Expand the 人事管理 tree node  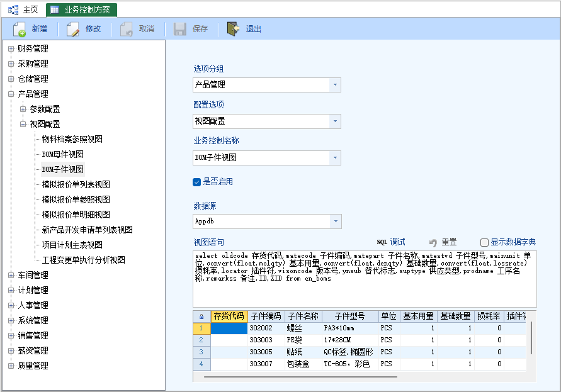pos(11,305)
